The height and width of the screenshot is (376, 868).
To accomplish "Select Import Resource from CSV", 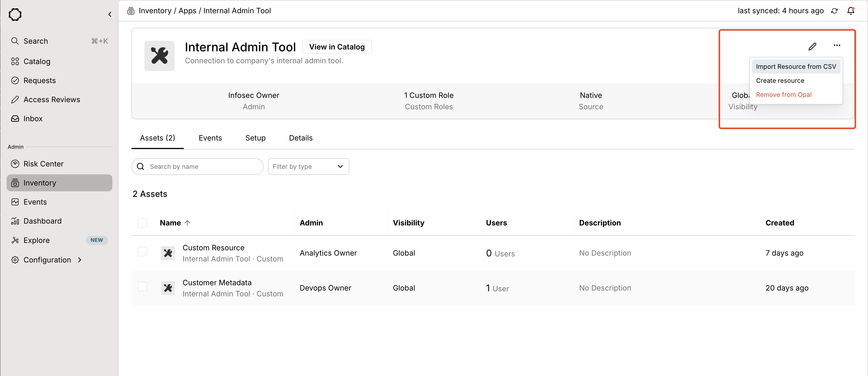I will 796,66.
